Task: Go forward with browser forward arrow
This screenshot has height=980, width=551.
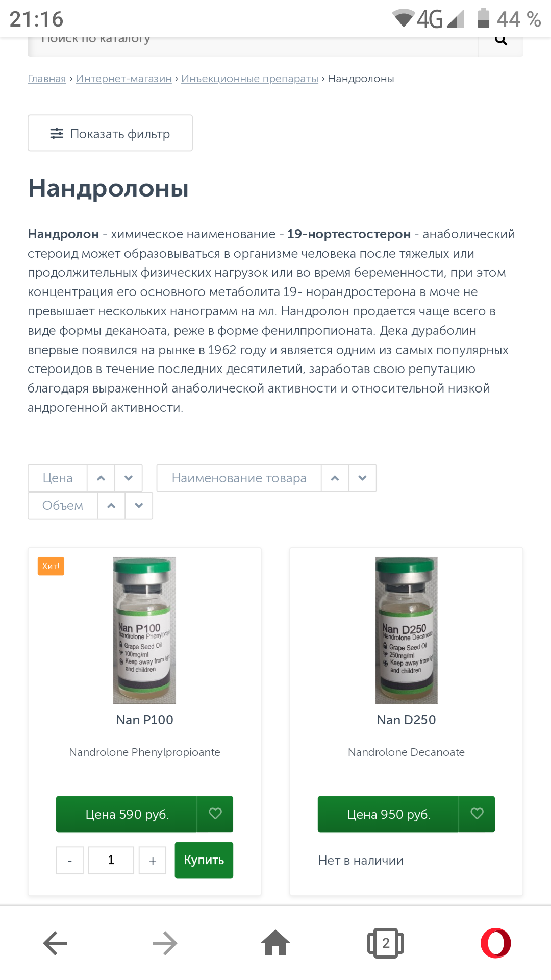Action: tap(165, 943)
